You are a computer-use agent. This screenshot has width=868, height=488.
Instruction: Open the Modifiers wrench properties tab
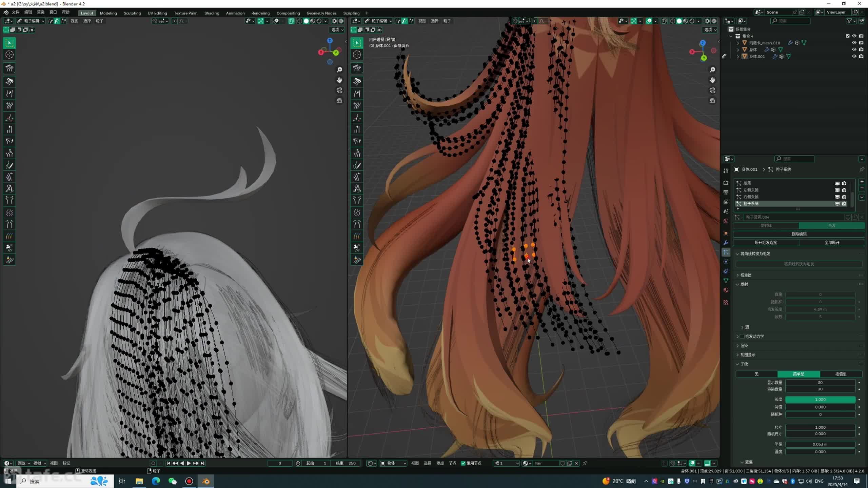(x=726, y=243)
